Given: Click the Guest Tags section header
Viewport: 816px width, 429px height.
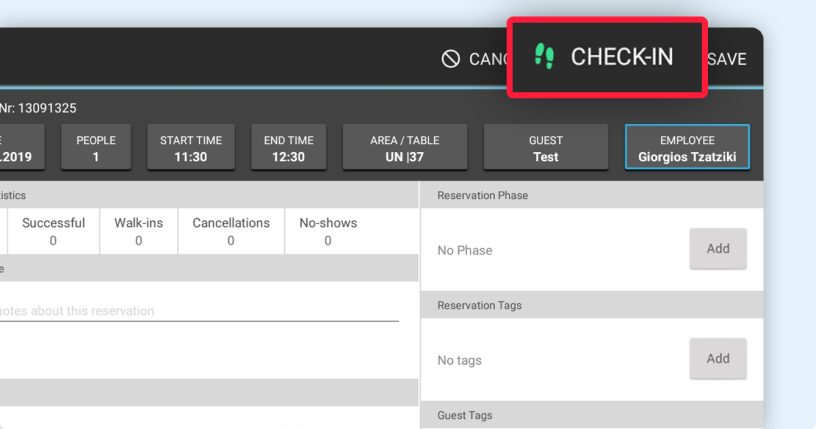Looking at the screenshot, I should (465, 415).
